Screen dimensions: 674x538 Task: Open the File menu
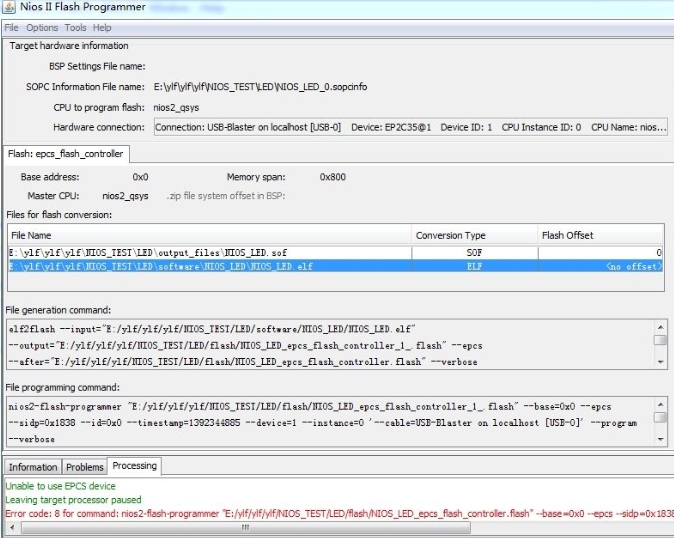(12, 28)
